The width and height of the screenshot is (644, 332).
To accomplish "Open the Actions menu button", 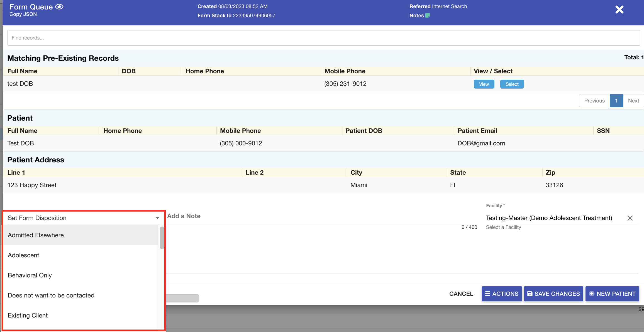I will tap(502, 294).
